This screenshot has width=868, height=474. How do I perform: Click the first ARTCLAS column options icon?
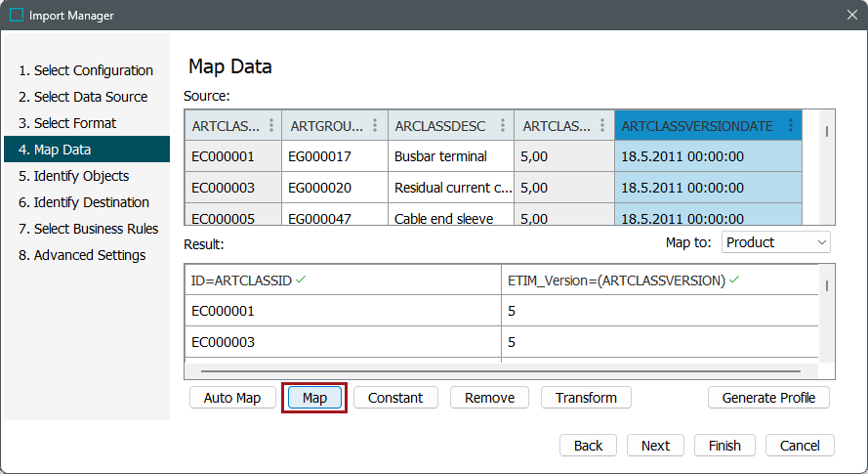click(270, 126)
